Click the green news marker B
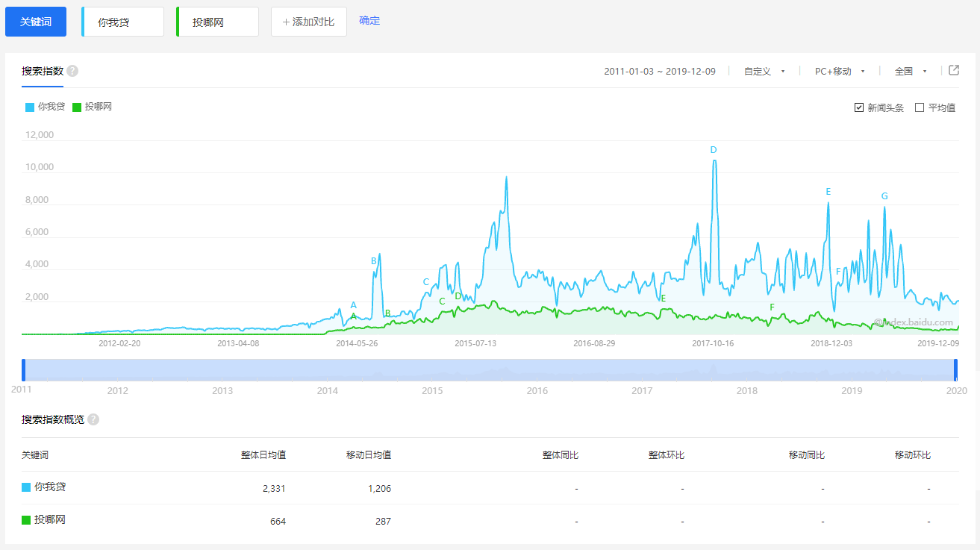The image size is (980, 550). coord(387,313)
